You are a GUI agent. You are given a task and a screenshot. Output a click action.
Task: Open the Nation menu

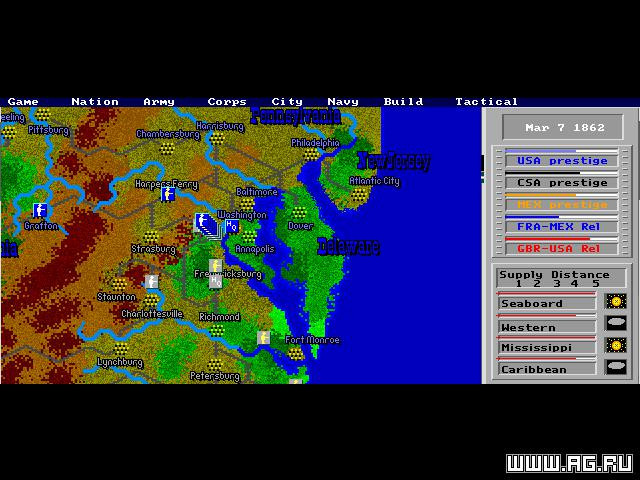coord(95,102)
